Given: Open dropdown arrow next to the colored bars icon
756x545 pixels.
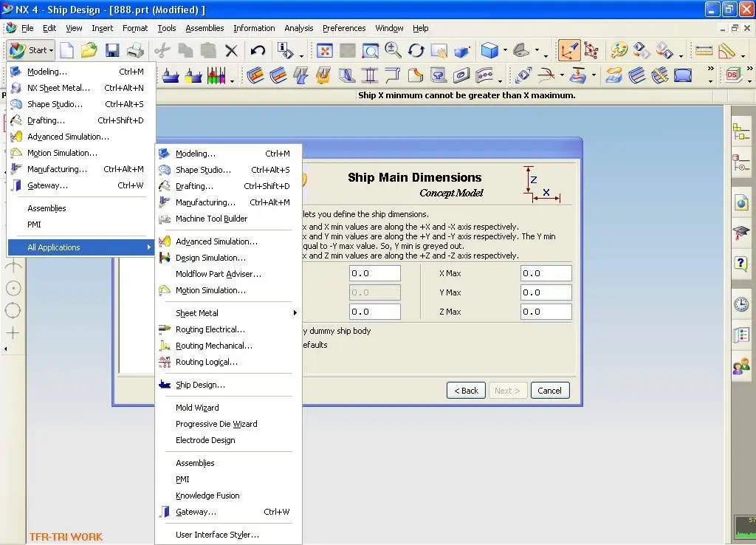Looking at the screenshot, I should 232,80.
